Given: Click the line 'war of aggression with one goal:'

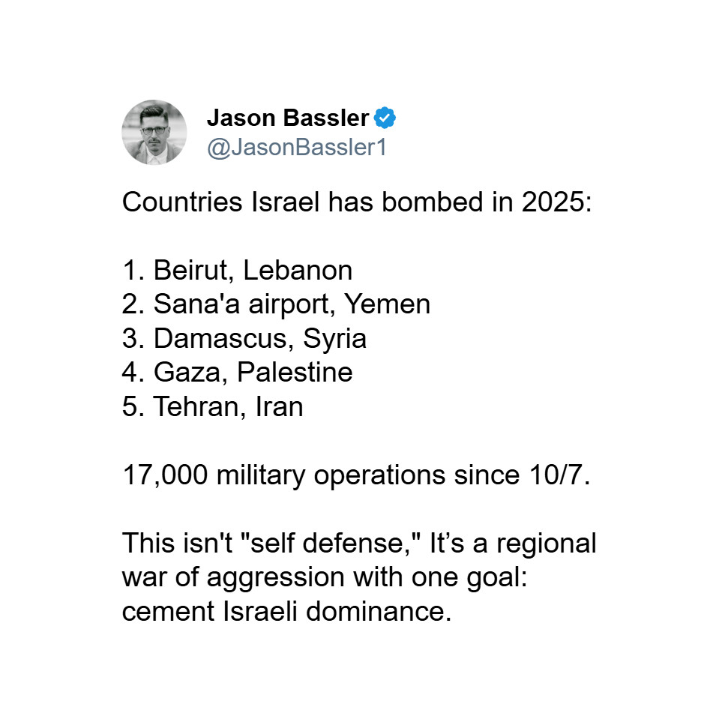Looking at the screenshot, I should [x=325, y=577].
